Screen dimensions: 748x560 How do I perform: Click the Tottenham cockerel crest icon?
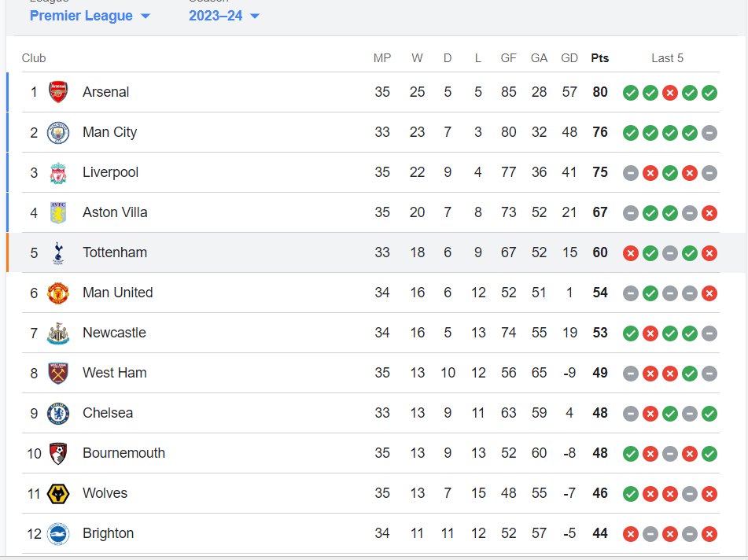point(58,252)
